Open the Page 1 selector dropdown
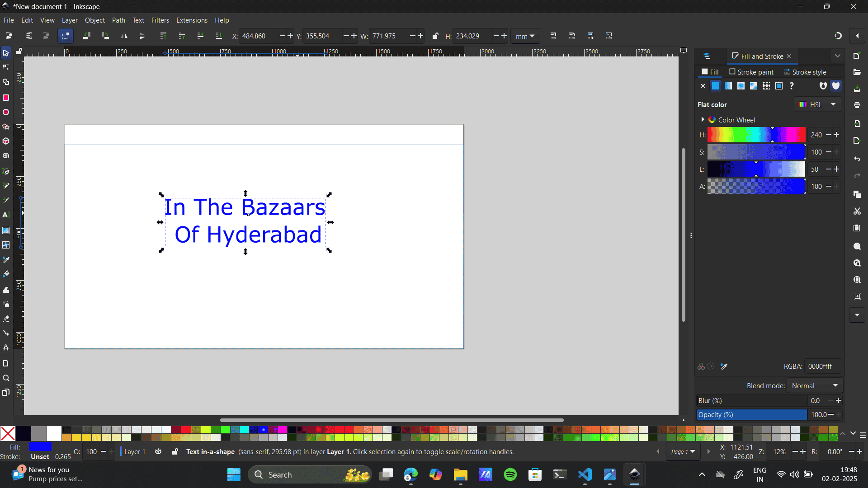868x488 pixels. 683,451
